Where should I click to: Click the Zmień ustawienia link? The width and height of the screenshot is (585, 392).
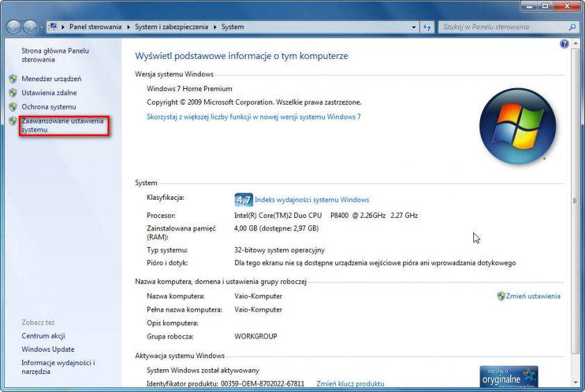[x=533, y=296]
